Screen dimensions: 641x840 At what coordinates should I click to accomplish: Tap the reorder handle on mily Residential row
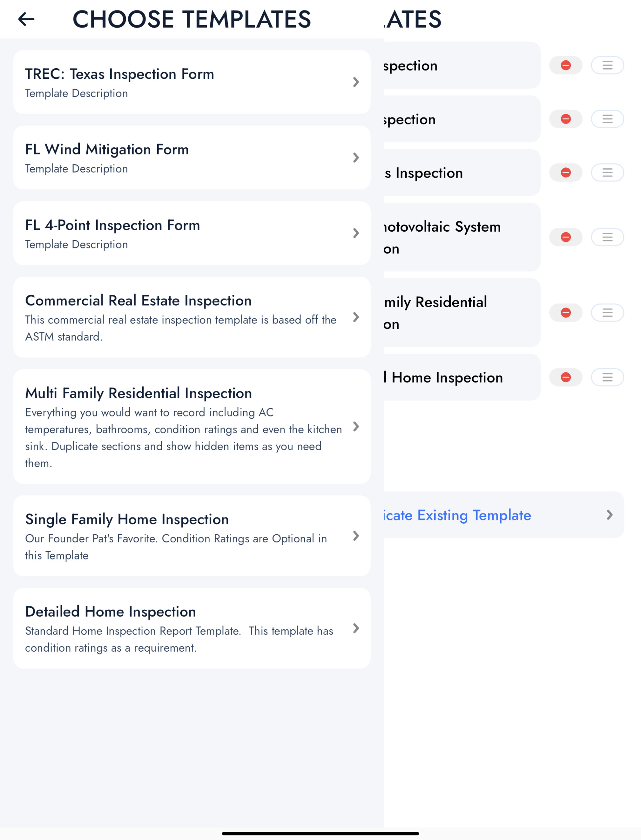point(607,313)
